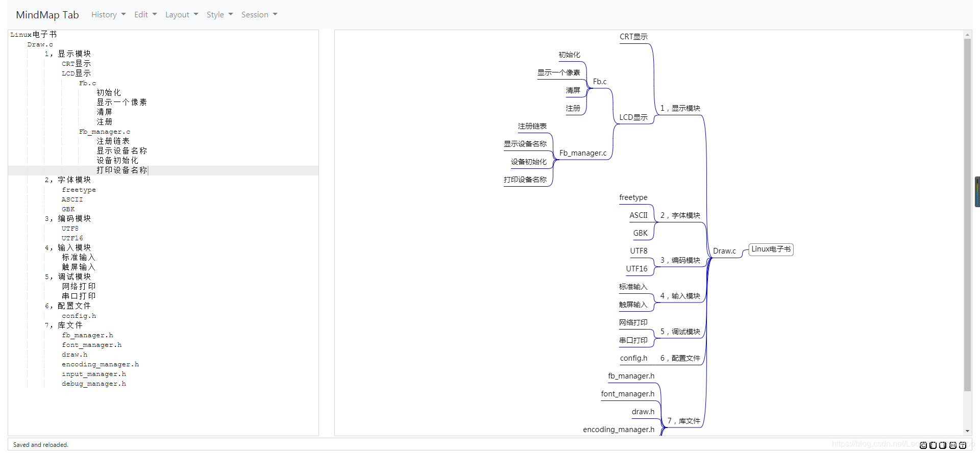Click the MindMap Tab brand link

47,15
